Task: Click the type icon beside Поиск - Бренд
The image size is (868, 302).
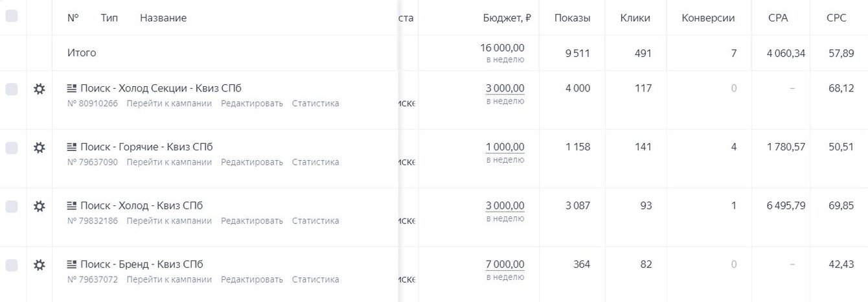Action: [72, 264]
